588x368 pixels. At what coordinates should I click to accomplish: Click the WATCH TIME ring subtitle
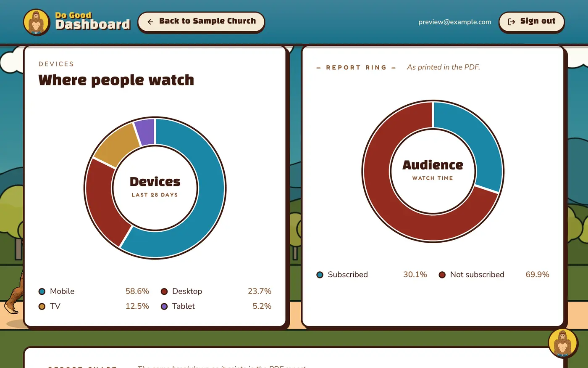point(433,178)
